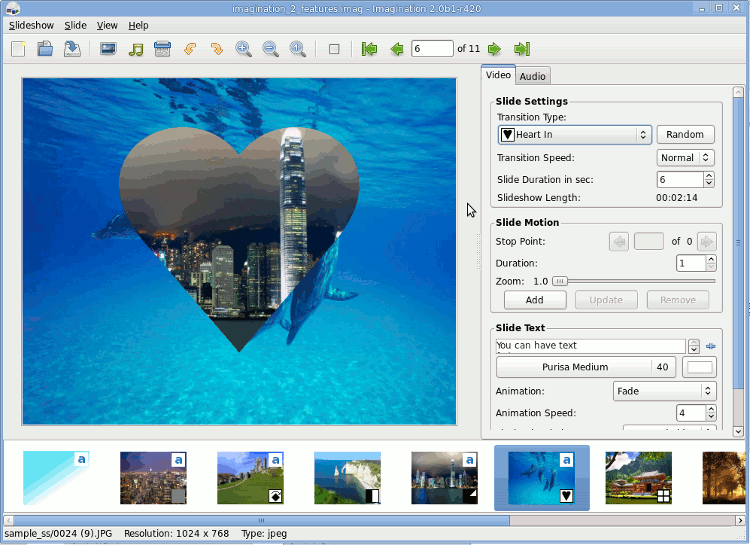
Task: Select the green house slide thumbnail
Action: click(638, 477)
